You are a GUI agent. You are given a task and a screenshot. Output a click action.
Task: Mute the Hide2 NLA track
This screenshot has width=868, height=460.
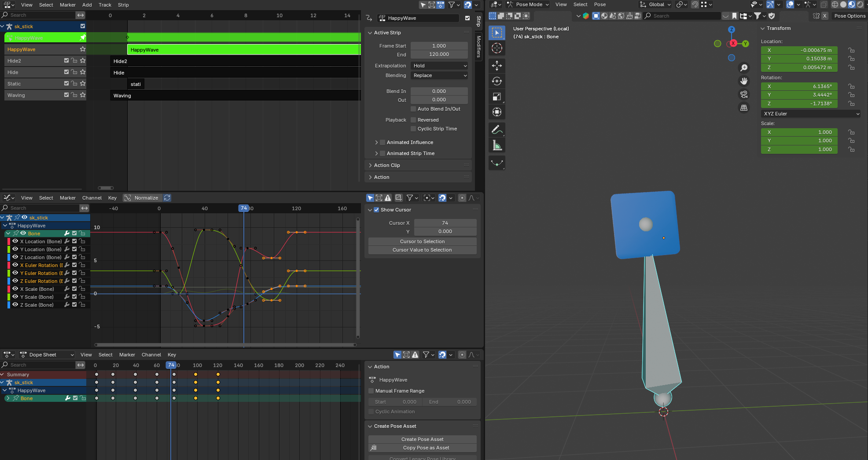[x=66, y=60]
